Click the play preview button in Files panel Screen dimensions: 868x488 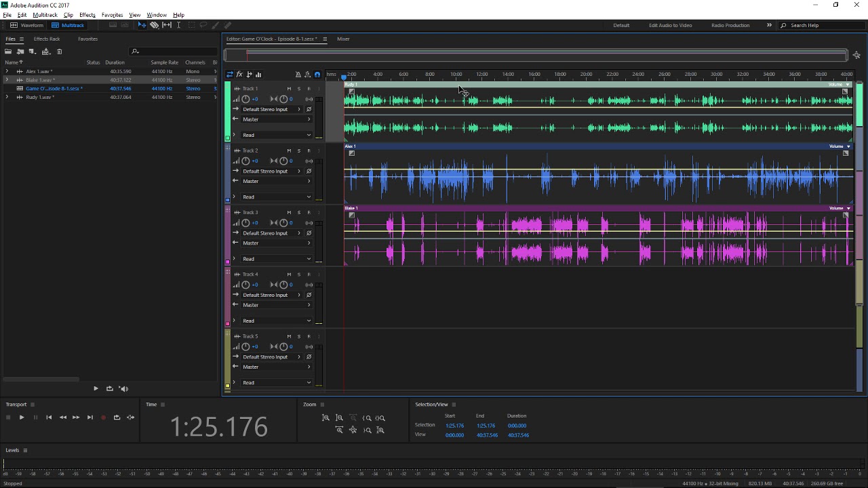(96, 388)
